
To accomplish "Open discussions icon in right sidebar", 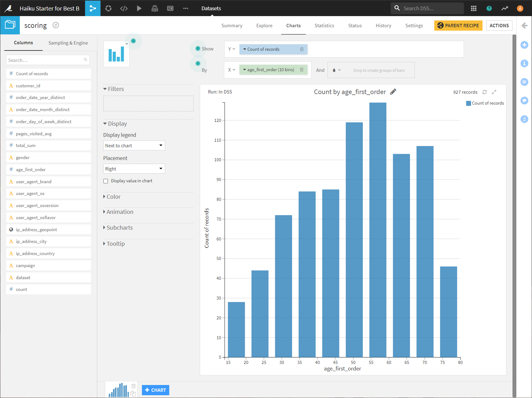I will pyautogui.click(x=524, y=100).
